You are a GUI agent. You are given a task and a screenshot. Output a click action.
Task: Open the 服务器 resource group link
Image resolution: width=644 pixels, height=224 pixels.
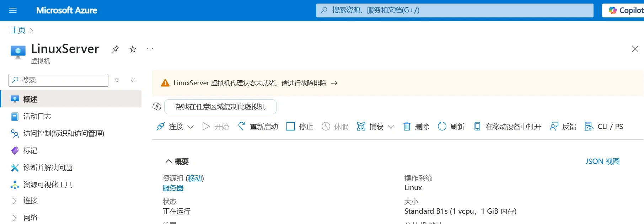coord(173,188)
